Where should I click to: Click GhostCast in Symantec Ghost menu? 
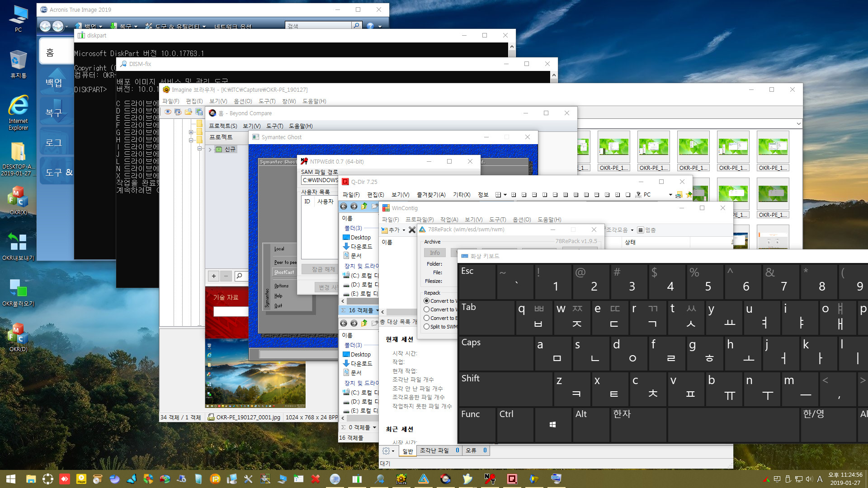284,272
